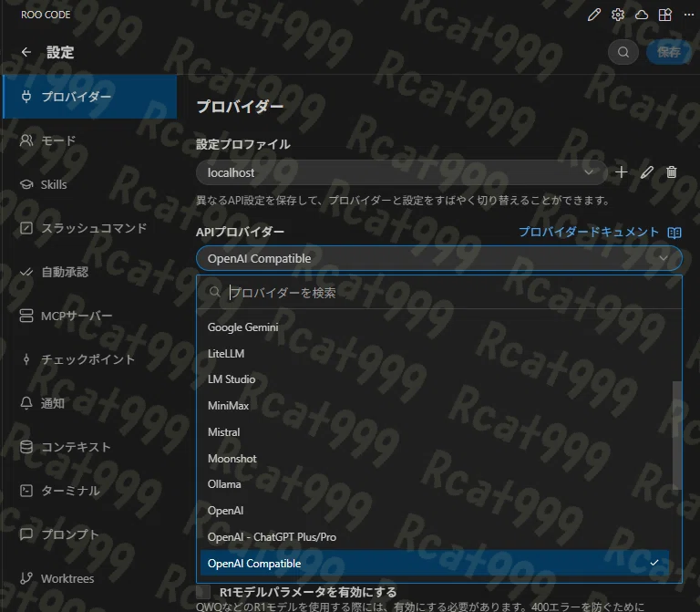Click the graduation cap icon beside Skills

coord(26,184)
